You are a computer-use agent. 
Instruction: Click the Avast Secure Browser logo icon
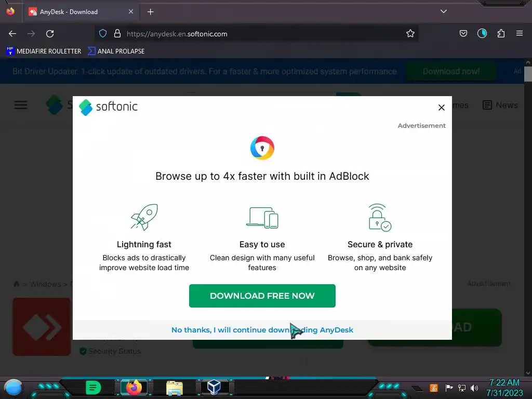click(262, 148)
